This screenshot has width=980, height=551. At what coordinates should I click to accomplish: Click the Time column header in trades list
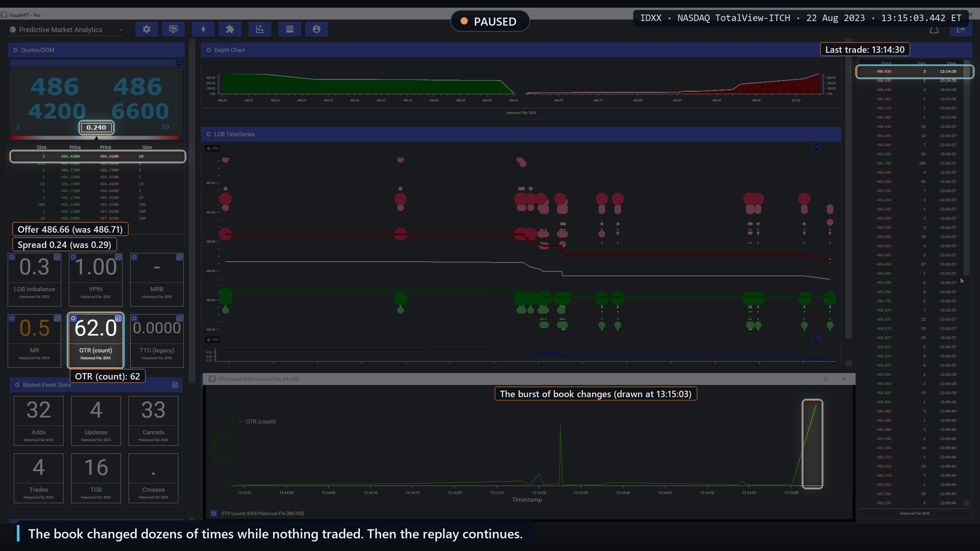coord(951,63)
